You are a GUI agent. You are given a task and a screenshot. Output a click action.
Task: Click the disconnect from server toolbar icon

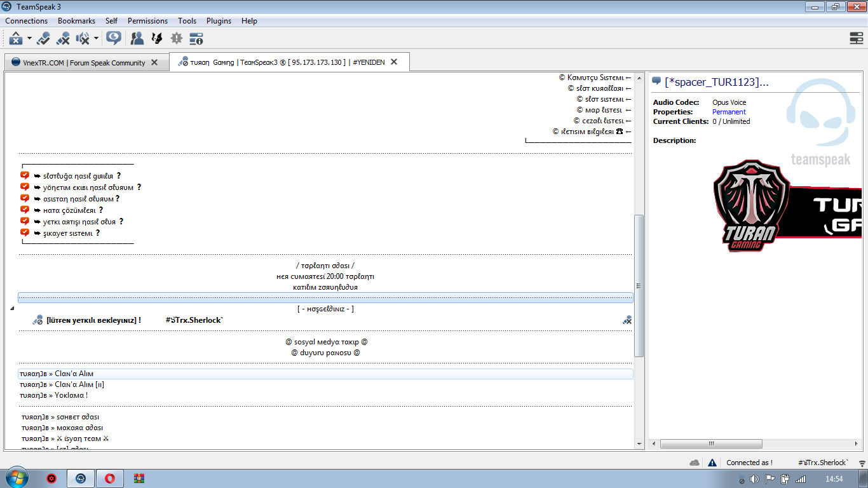[16, 39]
